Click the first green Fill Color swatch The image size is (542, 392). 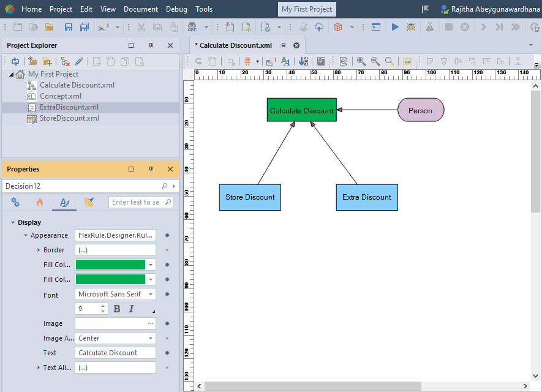(x=110, y=265)
